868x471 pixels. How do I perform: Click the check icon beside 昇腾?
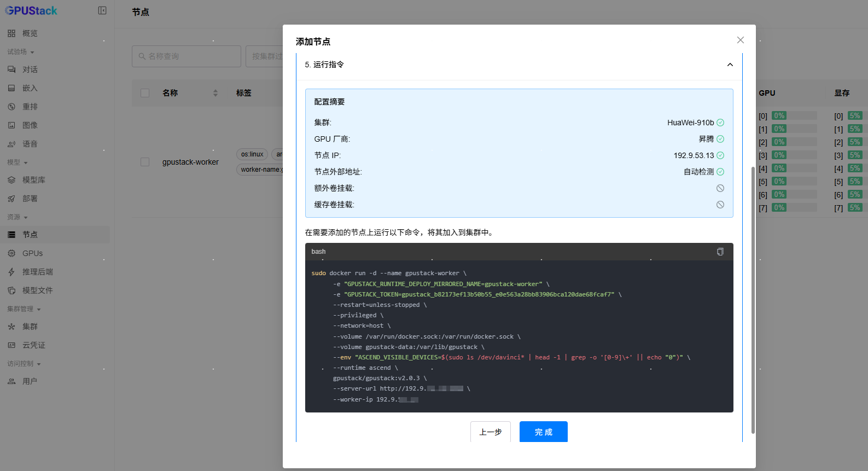tap(720, 139)
